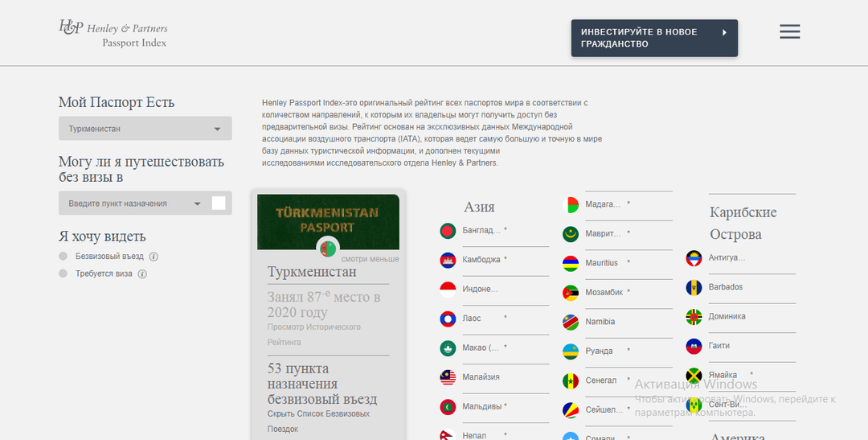Click info icon next to Безвизовый въезд
The width and height of the screenshot is (868, 440).
click(x=154, y=257)
